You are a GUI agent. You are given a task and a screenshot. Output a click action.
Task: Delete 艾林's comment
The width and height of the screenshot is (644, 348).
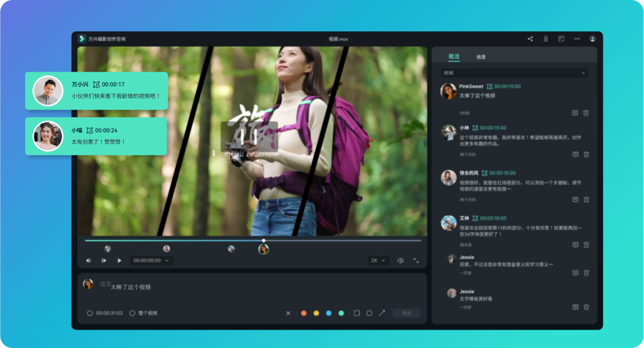(x=586, y=245)
